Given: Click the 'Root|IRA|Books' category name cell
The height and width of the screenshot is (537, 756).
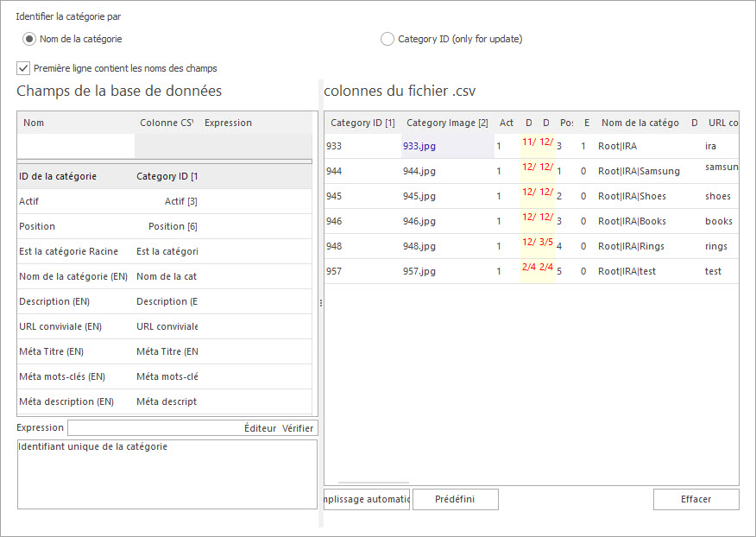Looking at the screenshot, I should point(640,222).
